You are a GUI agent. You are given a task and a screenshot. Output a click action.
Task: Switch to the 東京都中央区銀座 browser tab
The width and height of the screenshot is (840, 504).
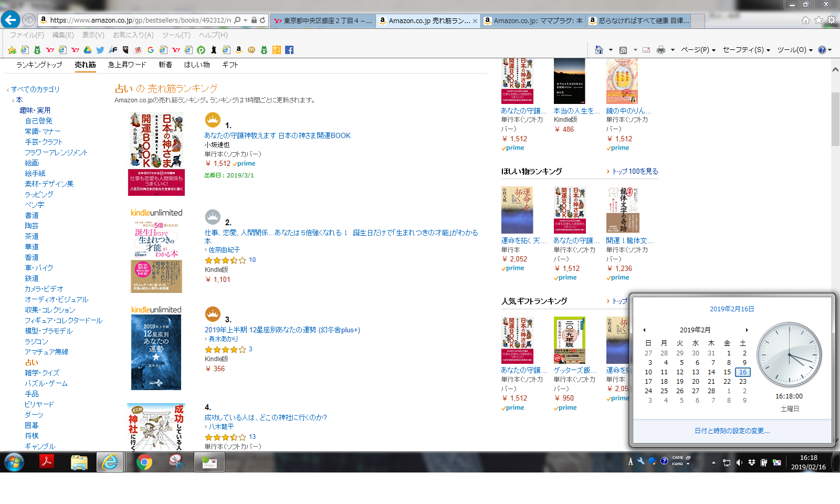coord(323,20)
